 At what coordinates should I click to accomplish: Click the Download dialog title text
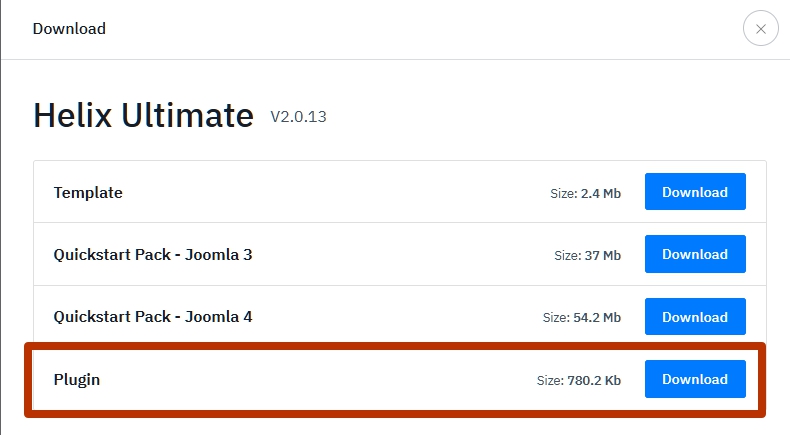69,29
